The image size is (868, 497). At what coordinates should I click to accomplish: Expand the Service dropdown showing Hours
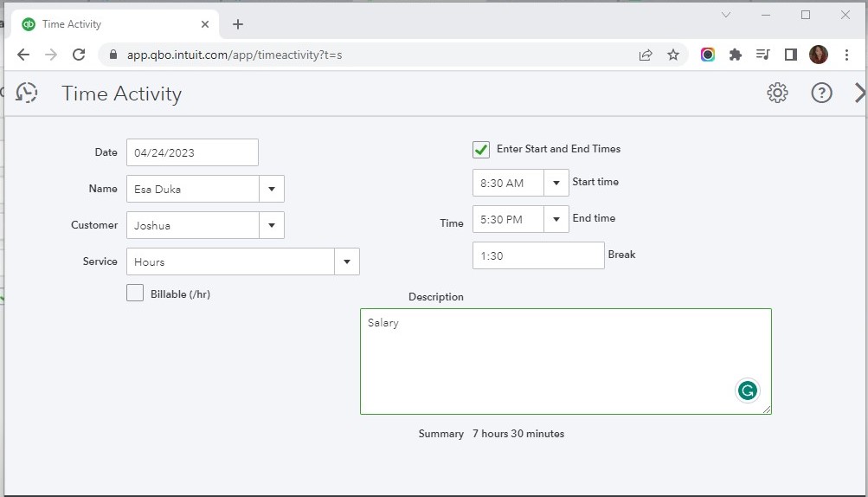347,261
